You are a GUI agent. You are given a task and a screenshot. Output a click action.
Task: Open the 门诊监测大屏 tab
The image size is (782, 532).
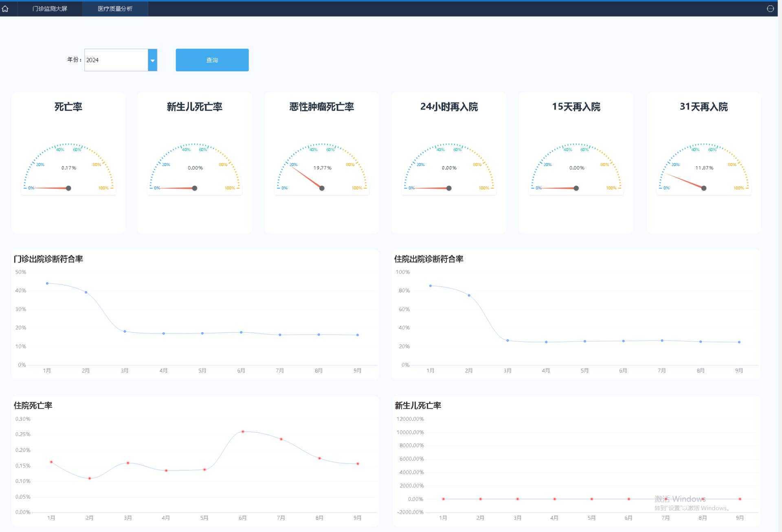click(x=50, y=9)
